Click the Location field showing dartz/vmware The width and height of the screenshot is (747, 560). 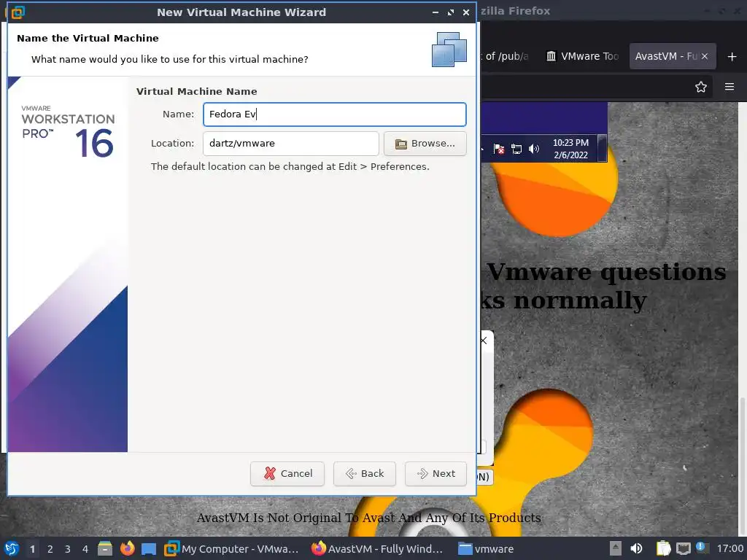(x=290, y=144)
